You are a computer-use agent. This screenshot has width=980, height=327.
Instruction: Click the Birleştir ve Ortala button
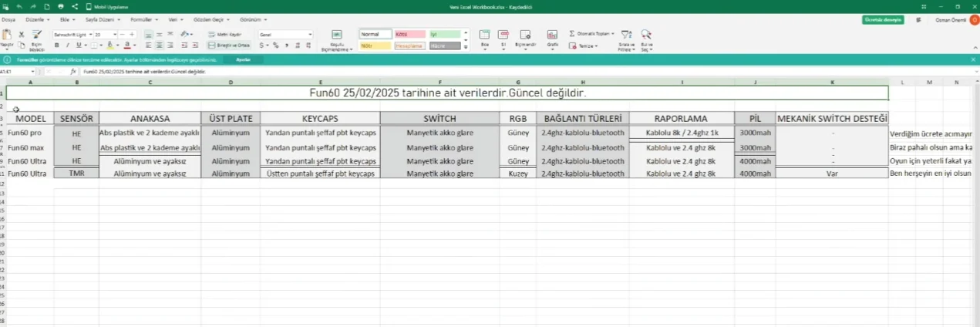pos(229,46)
